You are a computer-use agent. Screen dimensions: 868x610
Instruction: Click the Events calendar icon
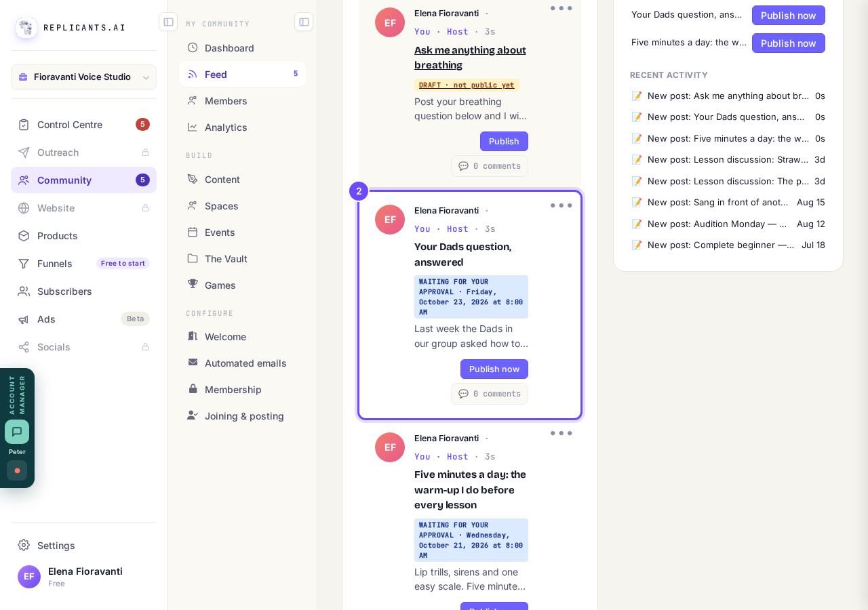point(193,232)
